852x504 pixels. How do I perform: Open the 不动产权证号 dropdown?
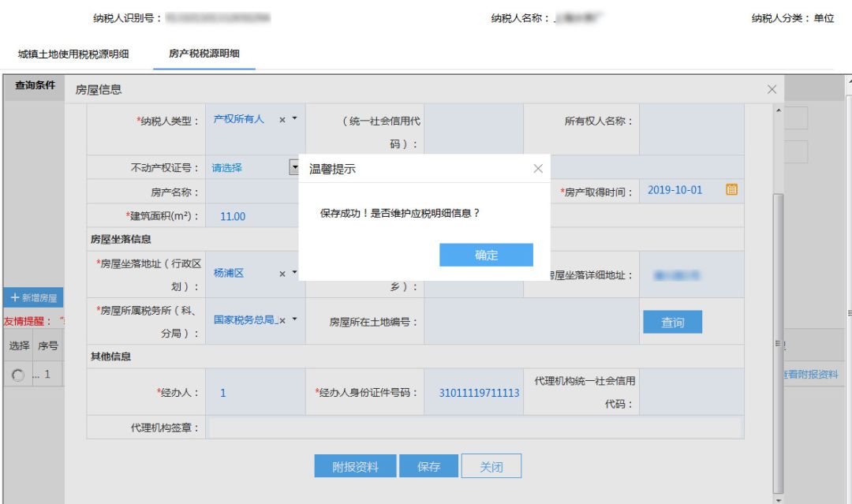(294, 168)
